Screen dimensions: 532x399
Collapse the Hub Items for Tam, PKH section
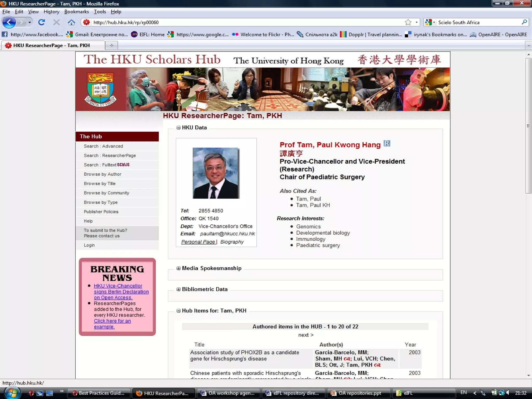pyautogui.click(x=178, y=311)
